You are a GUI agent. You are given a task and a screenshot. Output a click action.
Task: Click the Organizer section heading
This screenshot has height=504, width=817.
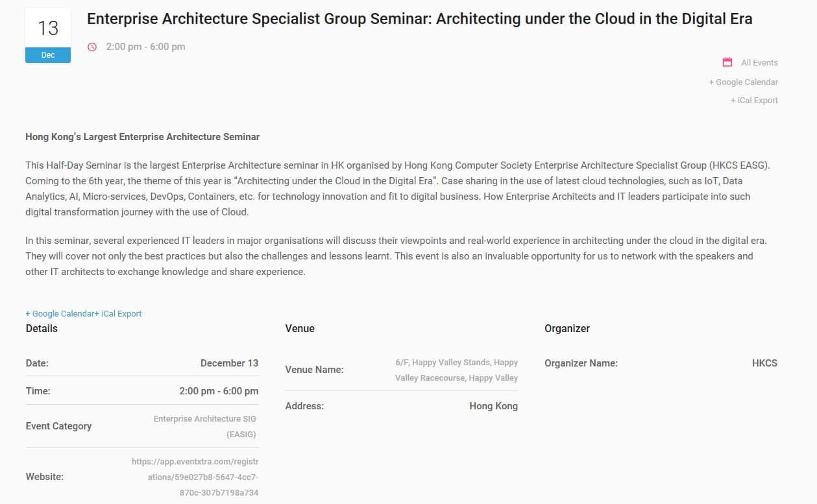567,329
